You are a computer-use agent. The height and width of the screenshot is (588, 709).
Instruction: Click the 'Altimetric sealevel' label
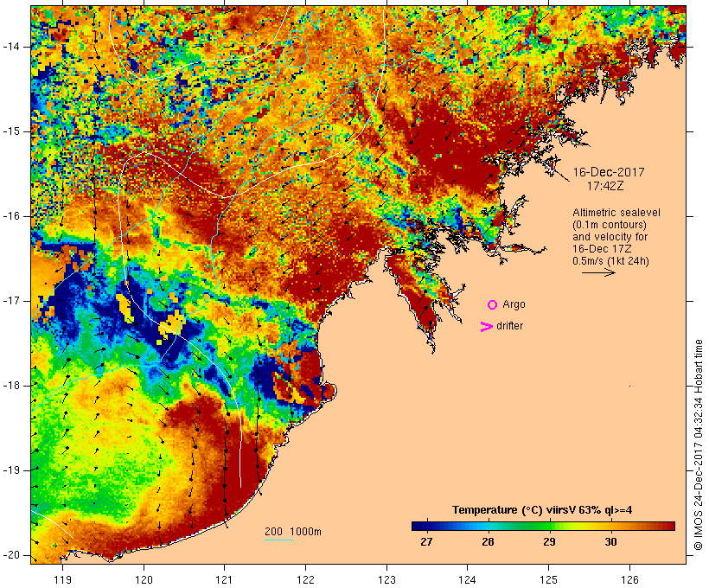coord(616,213)
